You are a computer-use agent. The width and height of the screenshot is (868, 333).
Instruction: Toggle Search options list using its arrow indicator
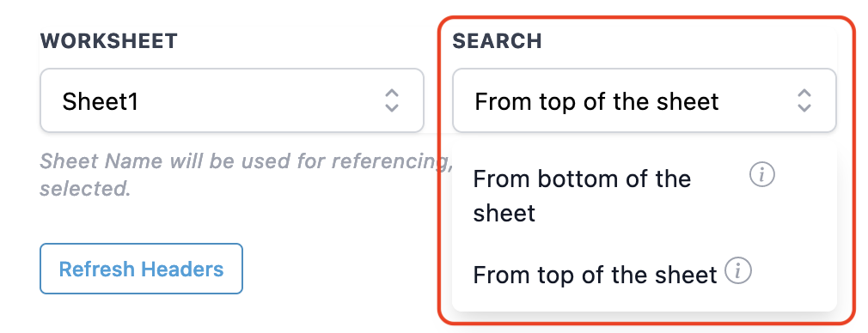tap(804, 100)
